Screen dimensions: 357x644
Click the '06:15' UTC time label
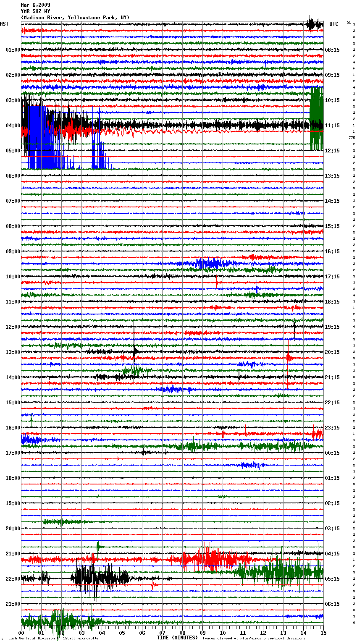click(332, 604)
